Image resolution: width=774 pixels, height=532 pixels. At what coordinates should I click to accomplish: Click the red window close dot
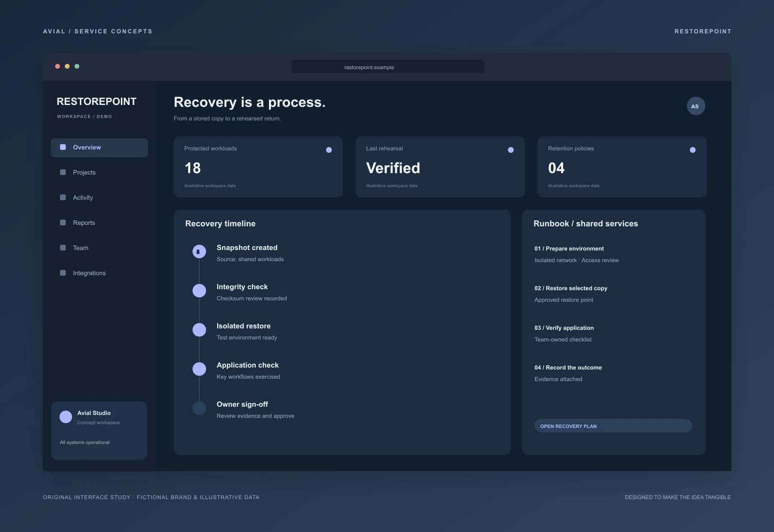point(58,66)
